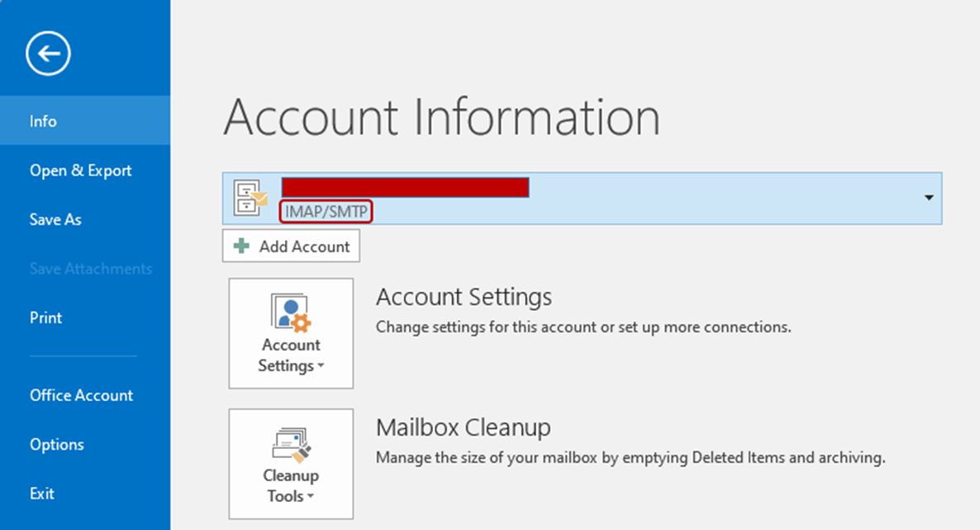
Task: Go to Office Account settings
Action: 81,395
